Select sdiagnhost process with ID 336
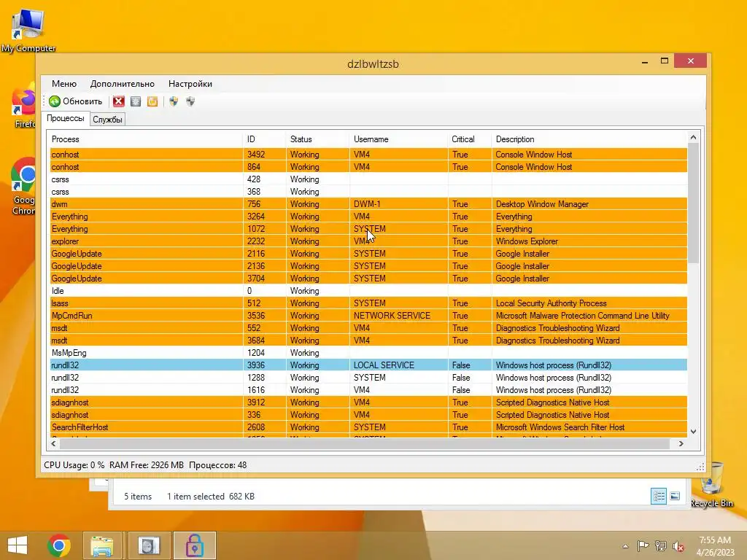This screenshot has height=560, width=747. (x=368, y=414)
